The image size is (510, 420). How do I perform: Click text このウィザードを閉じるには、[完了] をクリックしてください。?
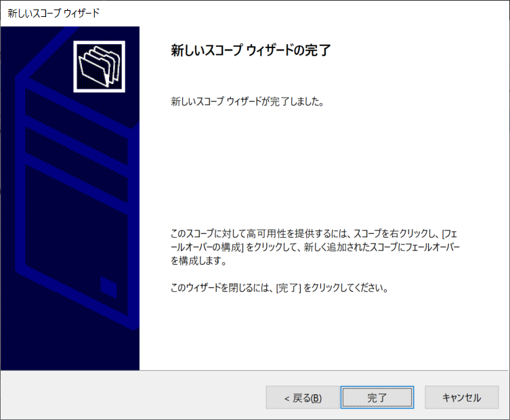(280, 288)
